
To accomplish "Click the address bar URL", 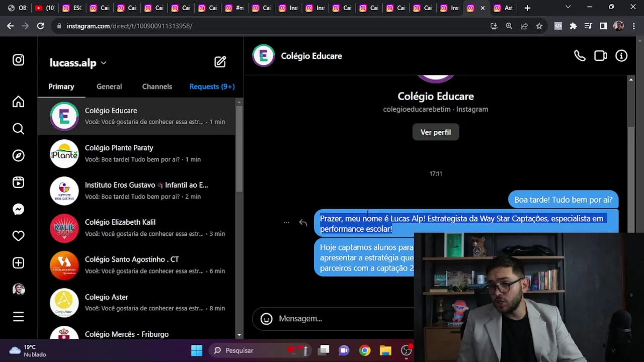I will pos(130,26).
